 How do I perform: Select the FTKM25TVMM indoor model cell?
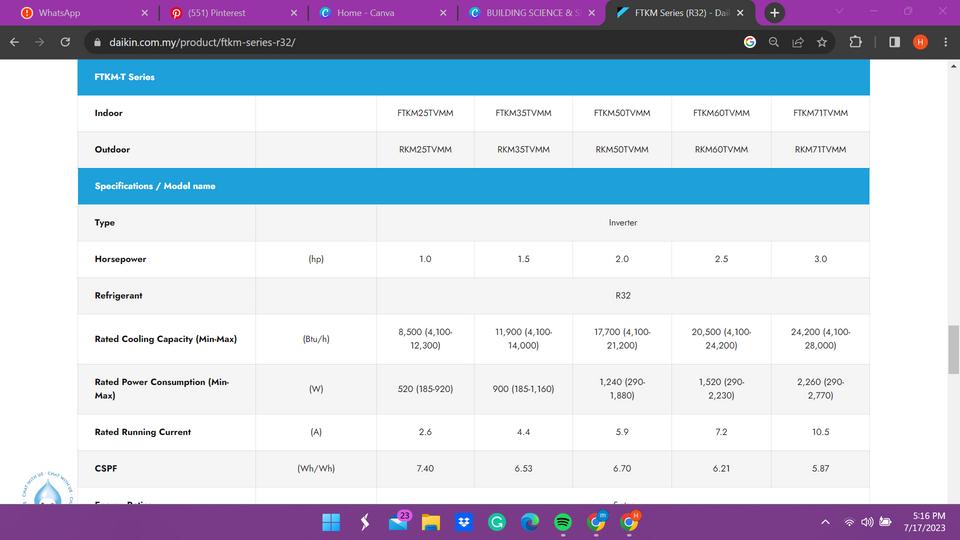pos(426,113)
